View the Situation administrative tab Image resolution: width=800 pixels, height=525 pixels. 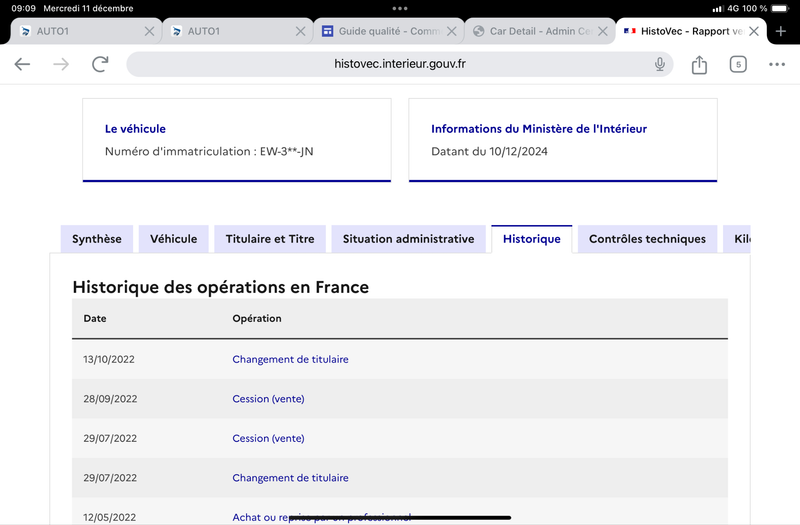coord(409,239)
